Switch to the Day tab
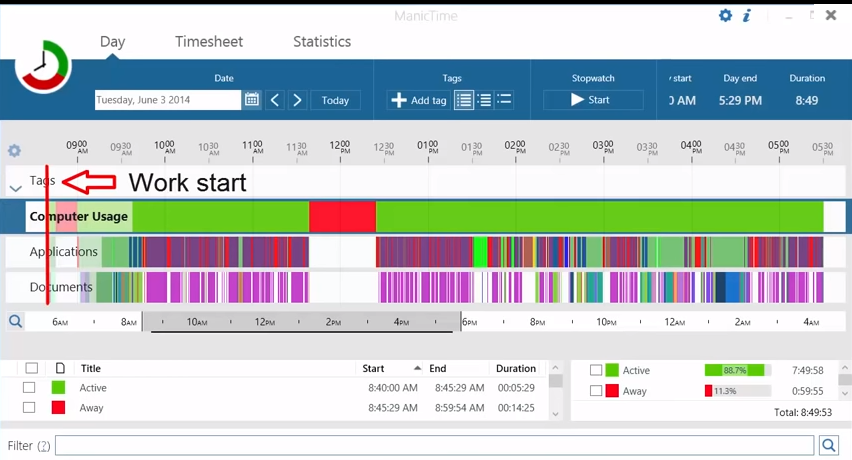 click(x=112, y=41)
